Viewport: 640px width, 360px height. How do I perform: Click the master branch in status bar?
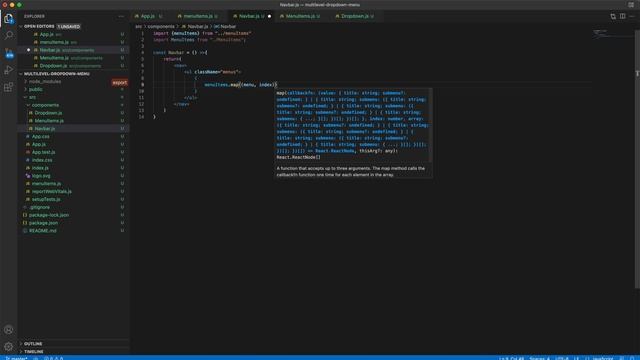click(16, 358)
